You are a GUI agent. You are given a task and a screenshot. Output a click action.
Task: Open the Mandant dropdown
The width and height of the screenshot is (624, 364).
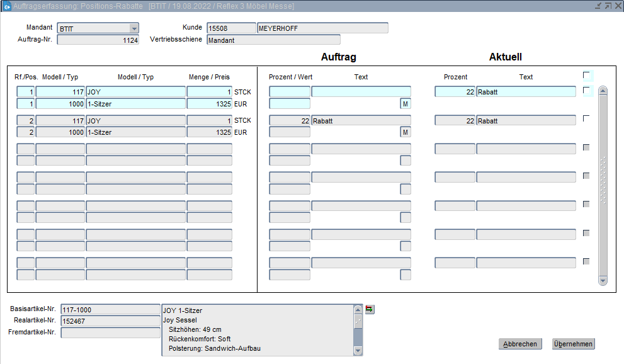133,28
